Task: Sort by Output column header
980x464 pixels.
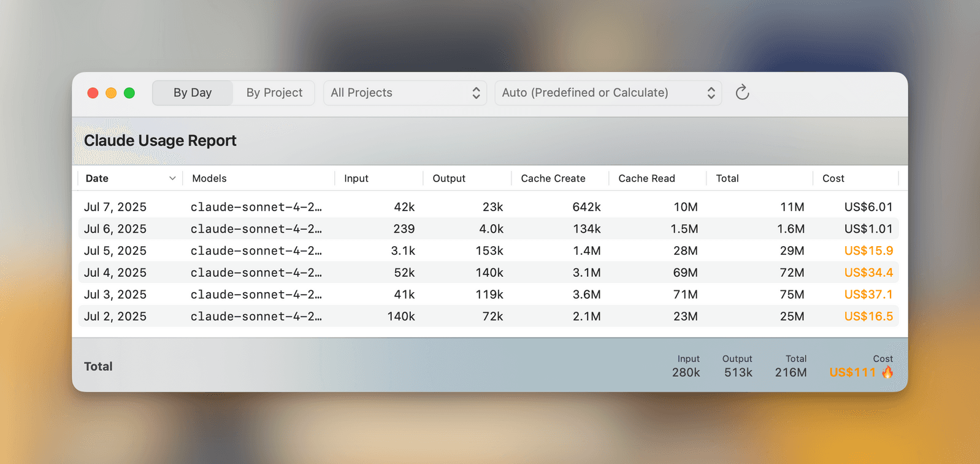Action: click(449, 179)
